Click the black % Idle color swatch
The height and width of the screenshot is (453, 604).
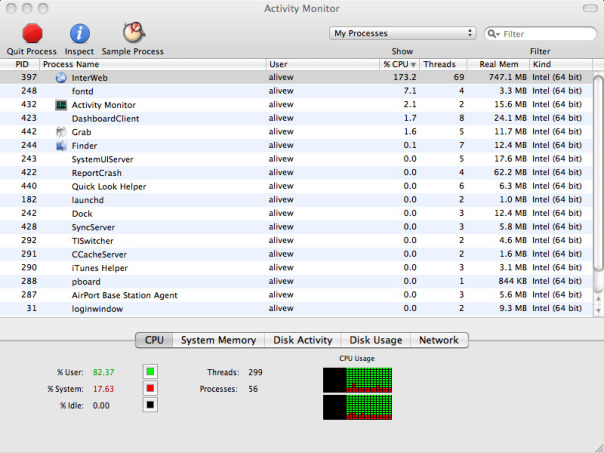[150, 405]
